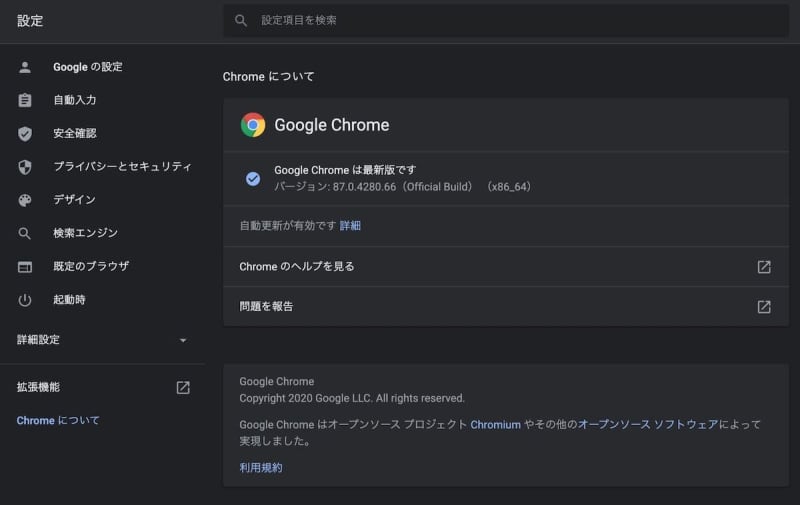This screenshot has width=800, height=505.
Task: Expand the 詳細設定 section arrow
Action: 183,340
